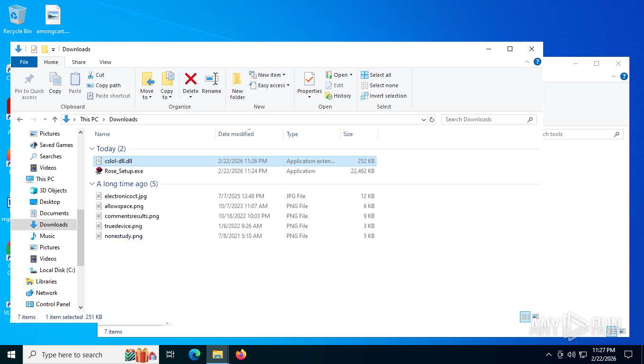Open Copy to dropdown

click(167, 86)
